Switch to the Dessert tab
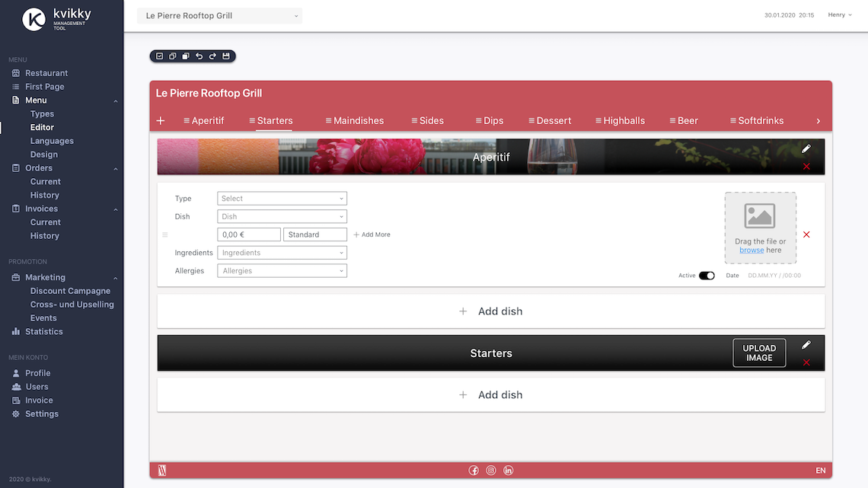Viewport: 868px width, 488px height. tap(550, 120)
